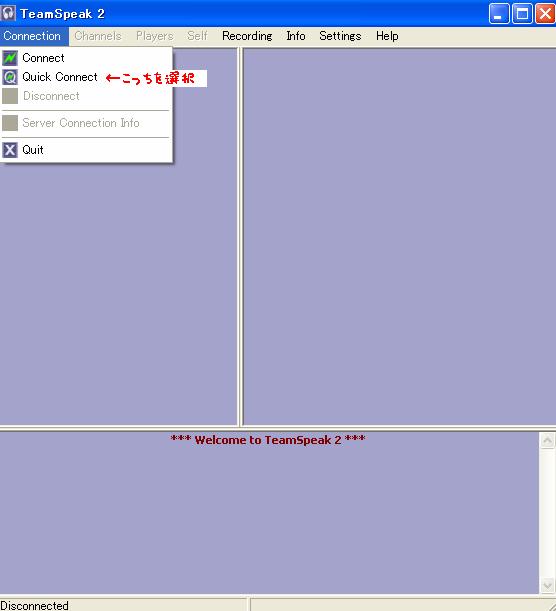
Task: Click the grayed Server Connection Info icon
Action: point(10,123)
